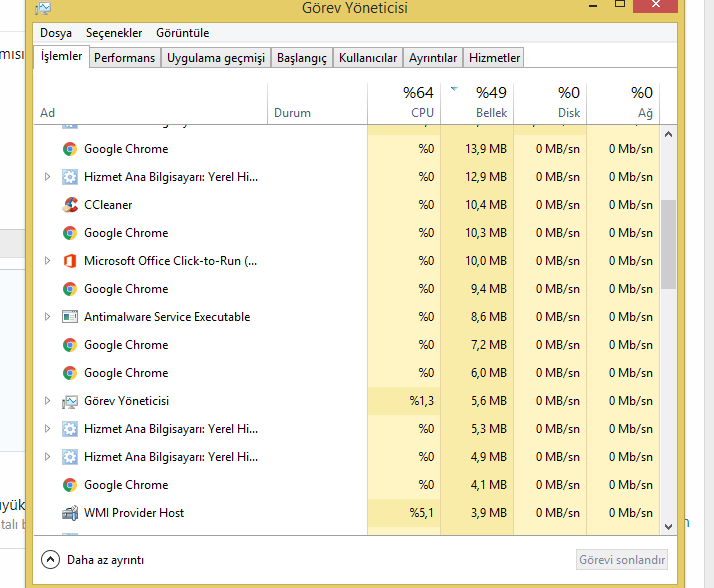Expand Hizmet Ana Bilgisayarı 5,3 MB row
The width and height of the screenshot is (714, 588).
click(x=47, y=429)
